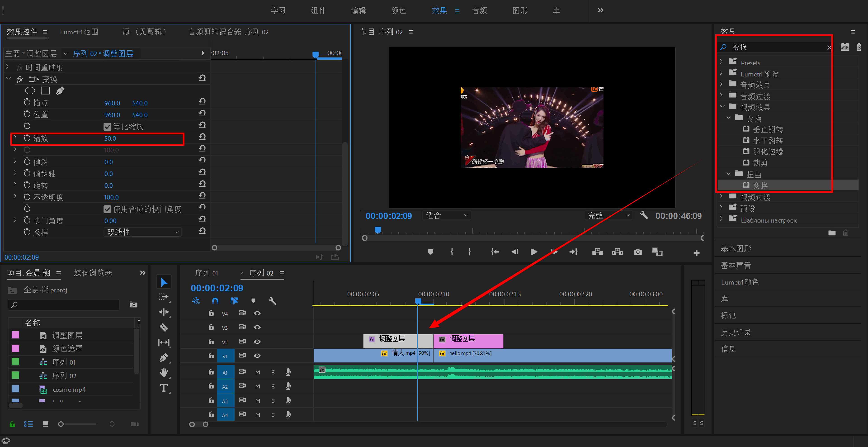This screenshot has height=447, width=868.
Task: Switch to 音频 workspace
Action: point(479,10)
